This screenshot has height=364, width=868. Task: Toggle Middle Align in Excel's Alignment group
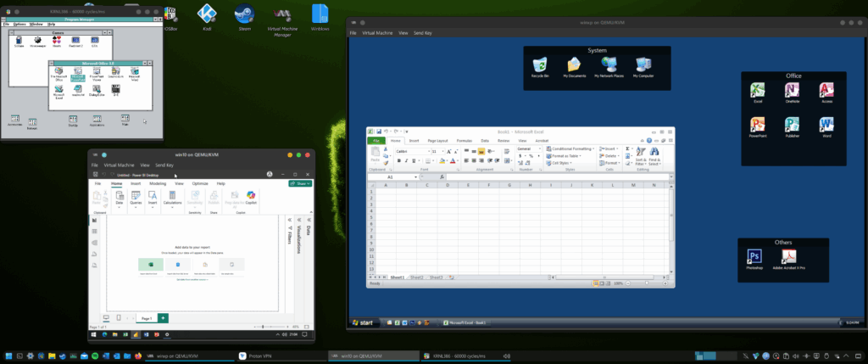pyautogui.click(x=474, y=151)
